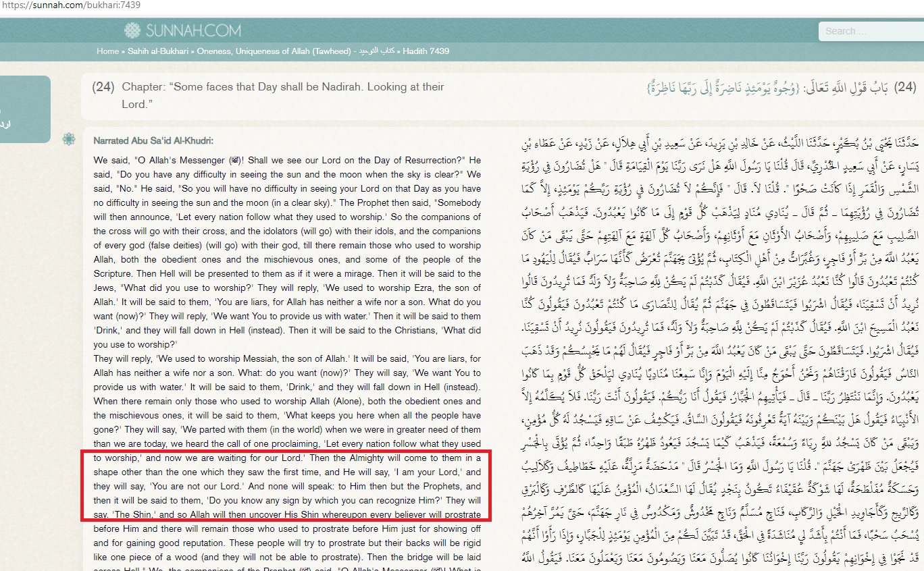Click the hadith star ornament beside narrator

click(68, 139)
